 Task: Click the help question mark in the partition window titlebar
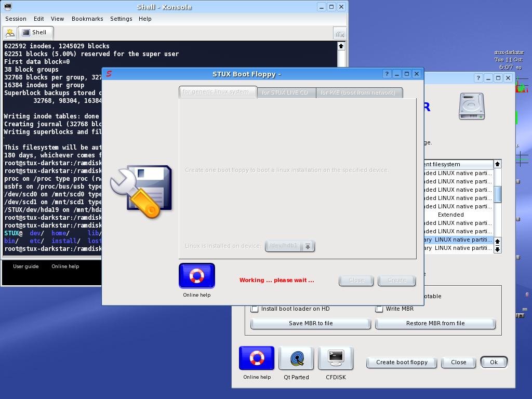pyautogui.click(x=478, y=78)
